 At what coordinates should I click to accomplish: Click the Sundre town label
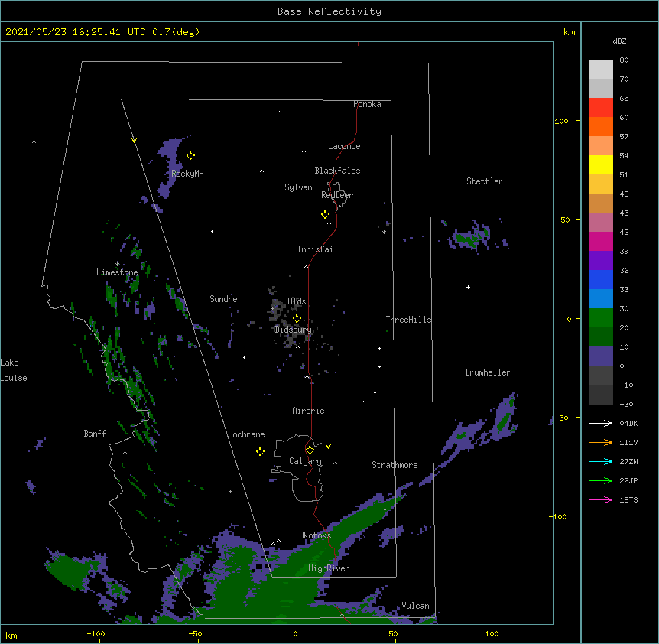(223, 299)
